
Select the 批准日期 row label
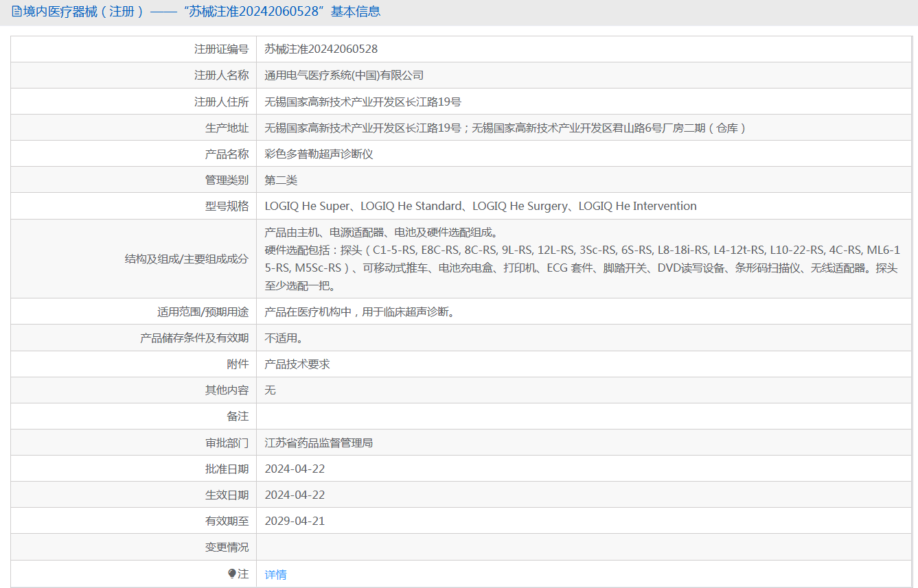click(227, 469)
